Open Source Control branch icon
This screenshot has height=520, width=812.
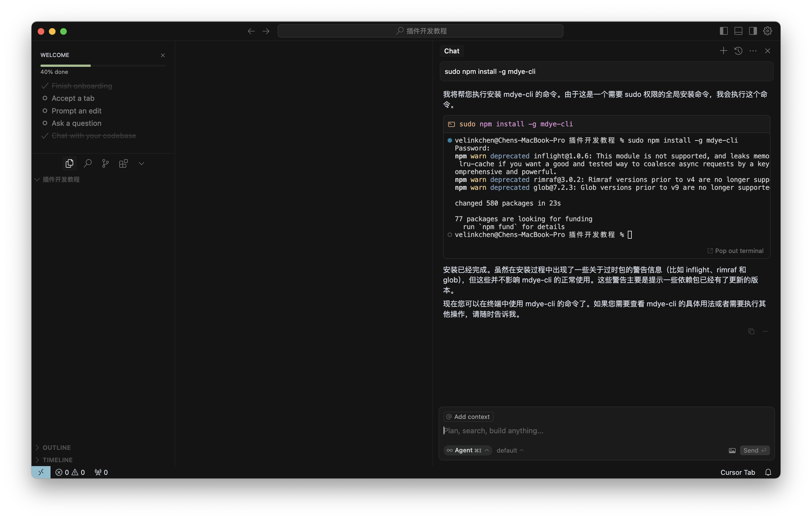pos(105,163)
